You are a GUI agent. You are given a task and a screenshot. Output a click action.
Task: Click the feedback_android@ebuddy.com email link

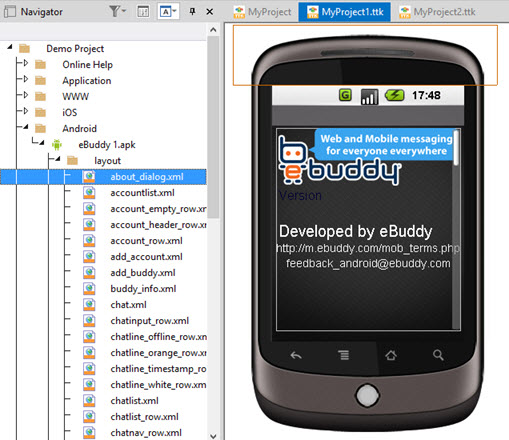[368, 264]
